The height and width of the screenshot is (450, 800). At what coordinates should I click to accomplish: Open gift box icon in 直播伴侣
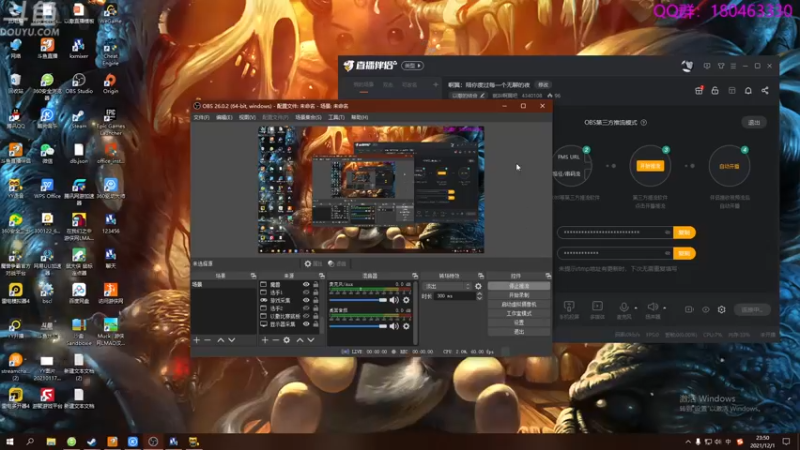[x=699, y=90]
